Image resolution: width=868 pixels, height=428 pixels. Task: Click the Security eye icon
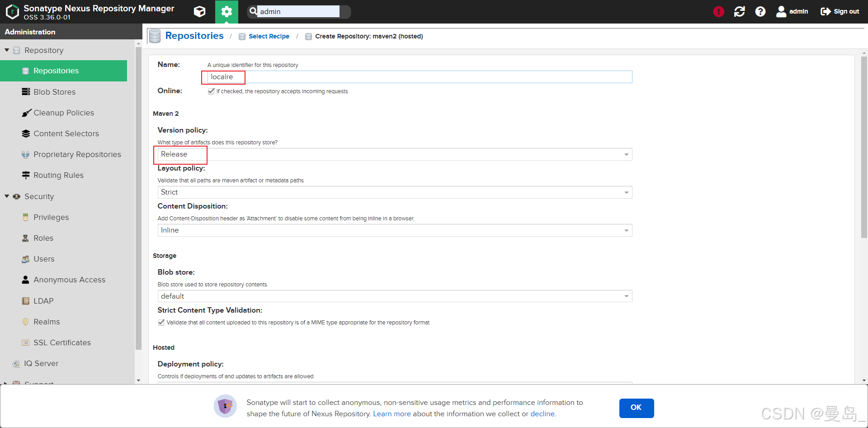pos(17,196)
